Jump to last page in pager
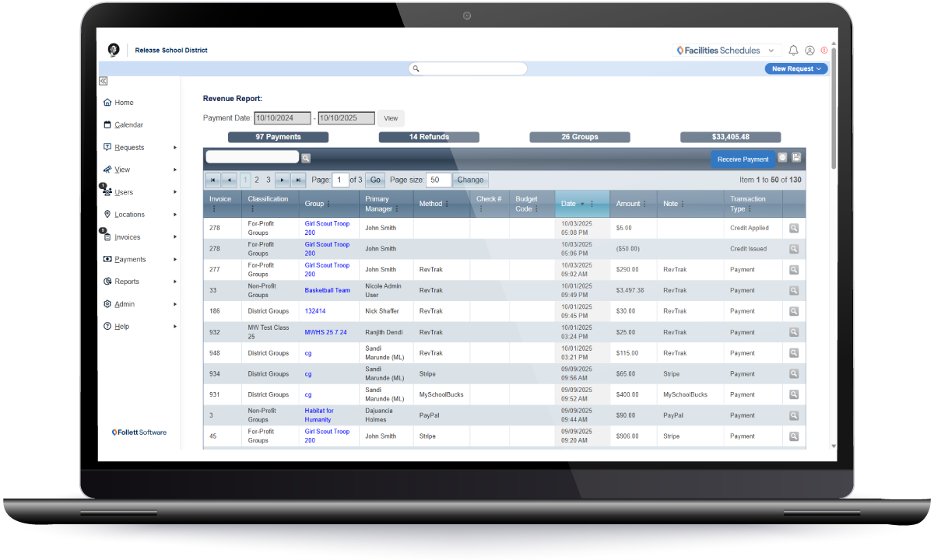Image resolution: width=934 pixels, height=560 pixels. [298, 180]
